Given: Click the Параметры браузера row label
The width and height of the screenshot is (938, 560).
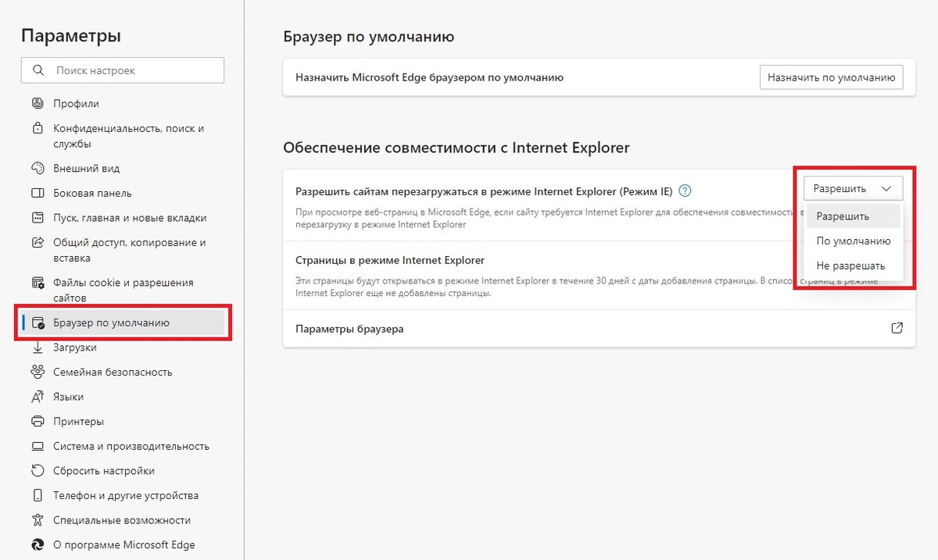Looking at the screenshot, I should click(349, 329).
